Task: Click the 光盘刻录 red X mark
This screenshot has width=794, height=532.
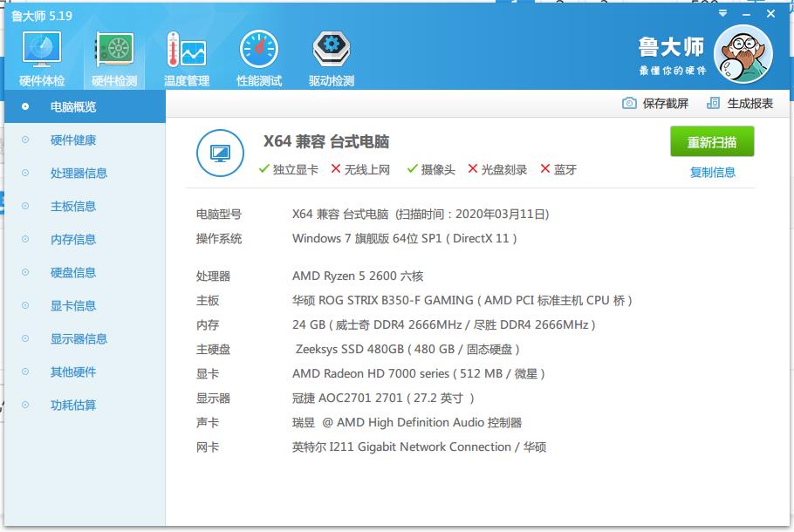Action: [472, 168]
